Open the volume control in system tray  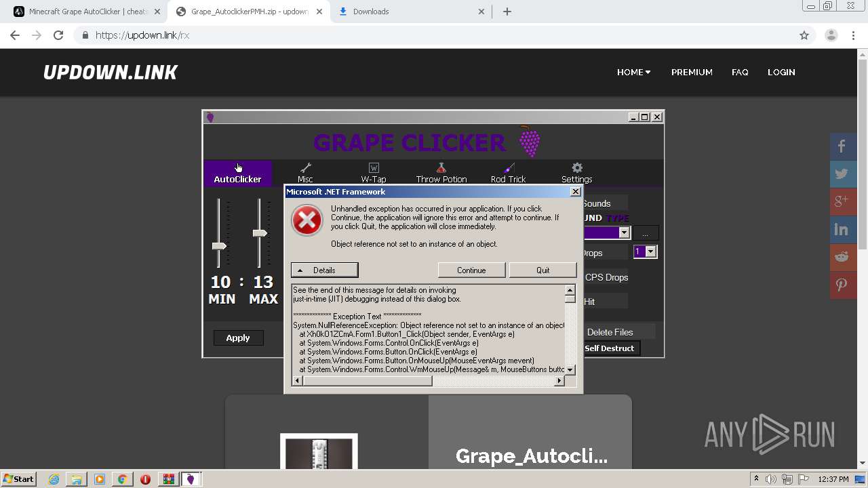click(x=771, y=479)
